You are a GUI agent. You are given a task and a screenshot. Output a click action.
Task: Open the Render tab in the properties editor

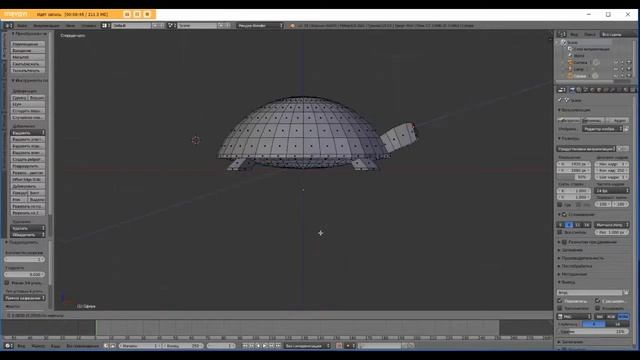572,90
